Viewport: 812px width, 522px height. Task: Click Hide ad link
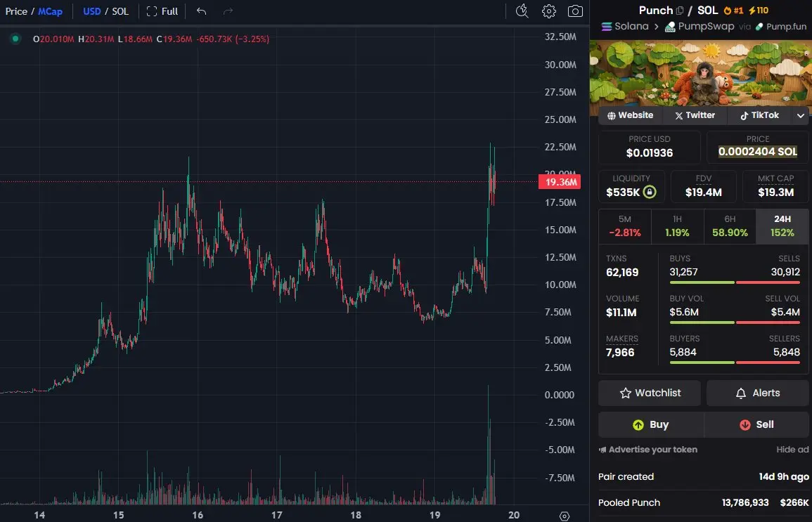[x=792, y=450]
